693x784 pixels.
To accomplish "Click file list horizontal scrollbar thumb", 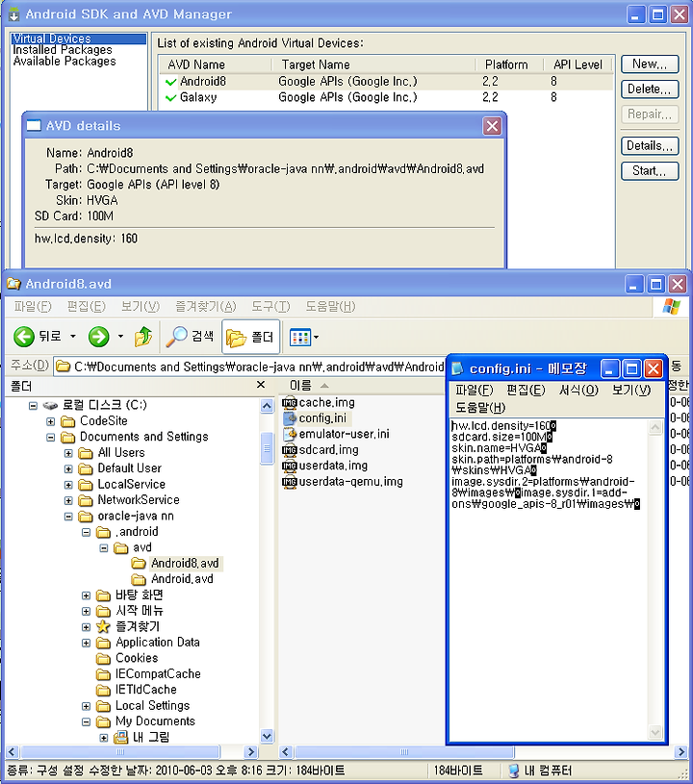I will click(404, 751).
